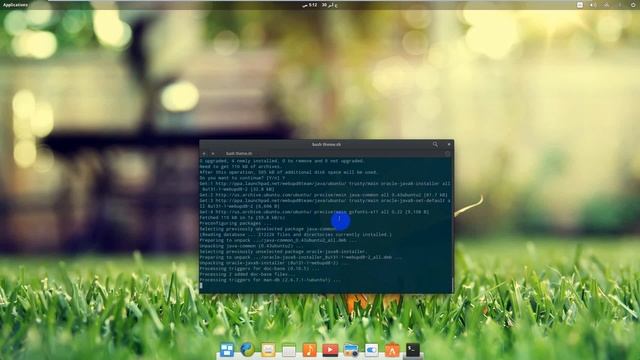Open the Music player from the dock
Viewport: 640px width, 360px height.
point(309,350)
